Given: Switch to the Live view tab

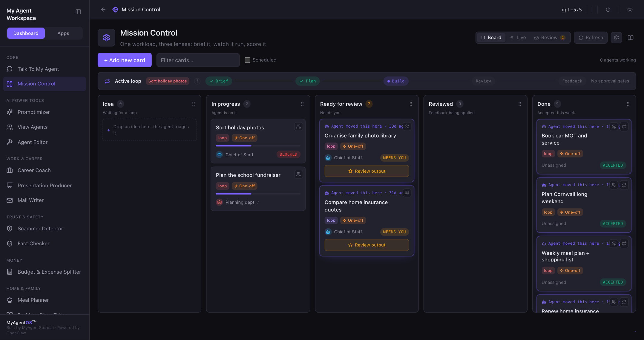Looking at the screenshot, I should point(518,38).
